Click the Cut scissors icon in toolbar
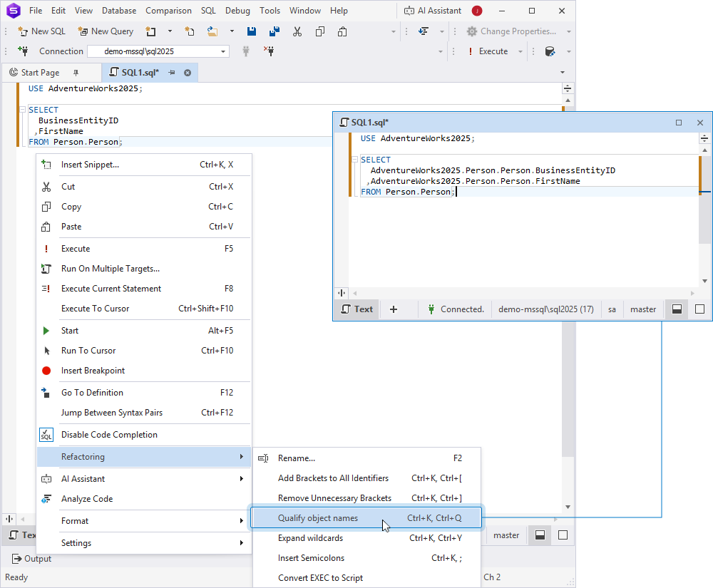The width and height of the screenshot is (713, 588). coord(297,31)
